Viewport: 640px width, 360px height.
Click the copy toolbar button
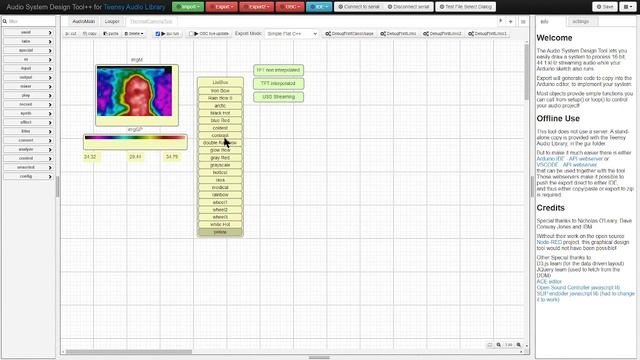click(89, 33)
